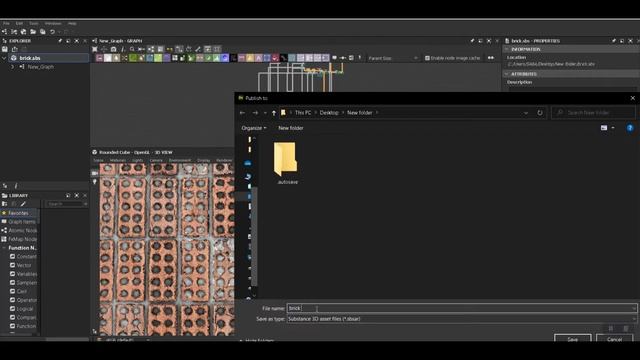The height and width of the screenshot is (360, 640).
Task: Go back in Publish dialog
Action: click(x=242, y=113)
